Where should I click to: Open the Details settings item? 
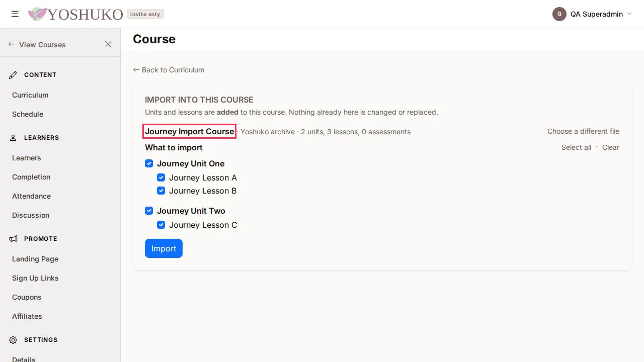pos(24,359)
